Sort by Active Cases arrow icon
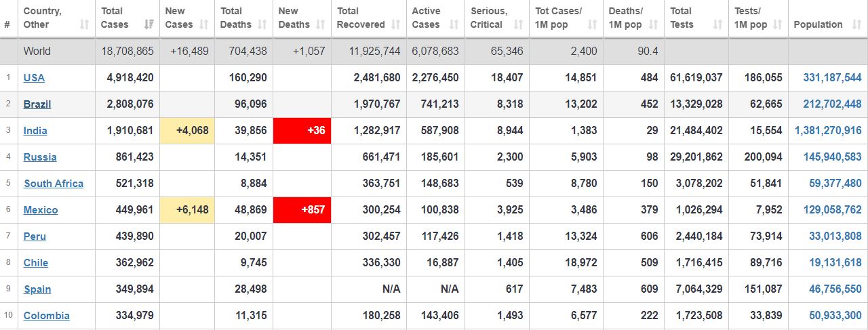The height and width of the screenshot is (330, 868). point(454,24)
